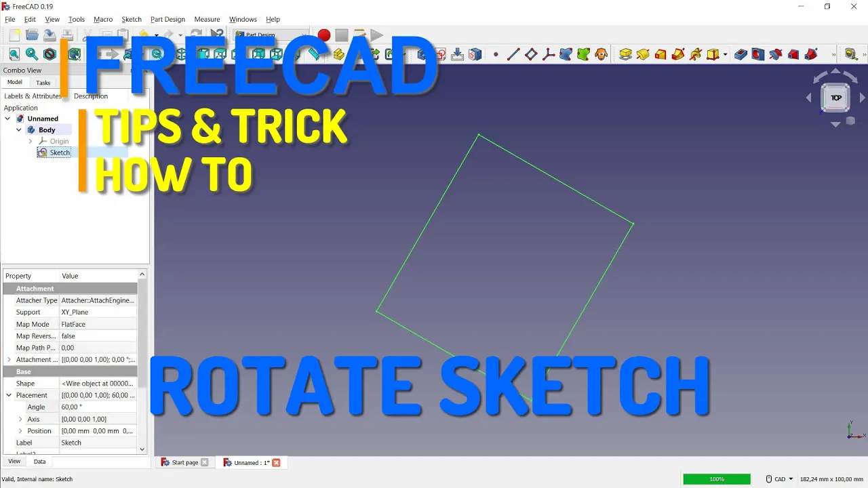Select the Subtractive Pipe tool

pyautogui.click(x=812, y=54)
